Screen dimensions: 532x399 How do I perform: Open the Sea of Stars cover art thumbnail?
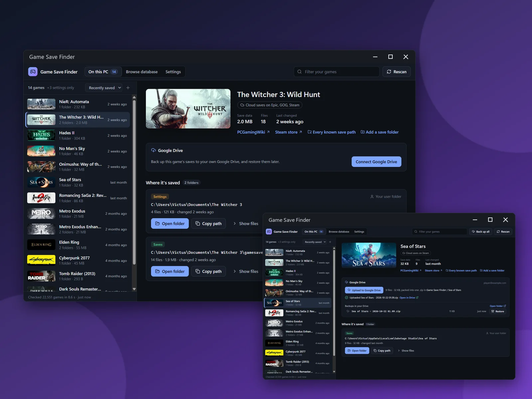[x=369, y=255]
